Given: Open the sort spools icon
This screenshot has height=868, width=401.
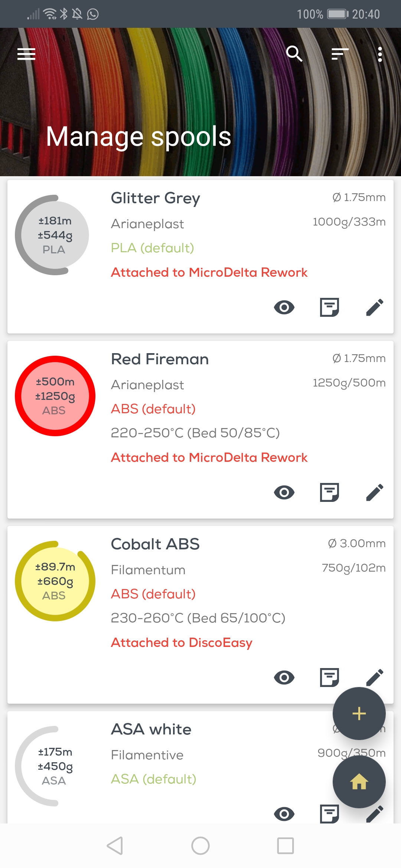Looking at the screenshot, I should click(340, 54).
